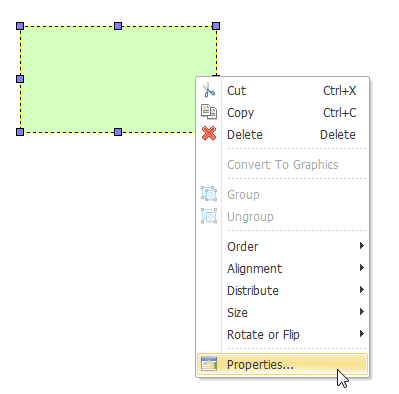Image resolution: width=399 pixels, height=394 pixels.
Task: Expand the Distribute submenu arrow
Action: 362,290
